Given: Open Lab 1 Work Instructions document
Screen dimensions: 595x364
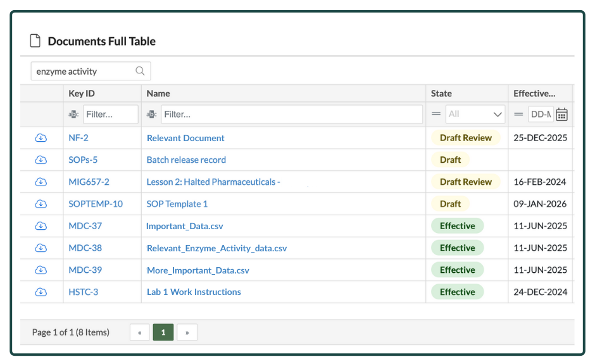Looking at the screenshot, I should click(x=194, y=292).
